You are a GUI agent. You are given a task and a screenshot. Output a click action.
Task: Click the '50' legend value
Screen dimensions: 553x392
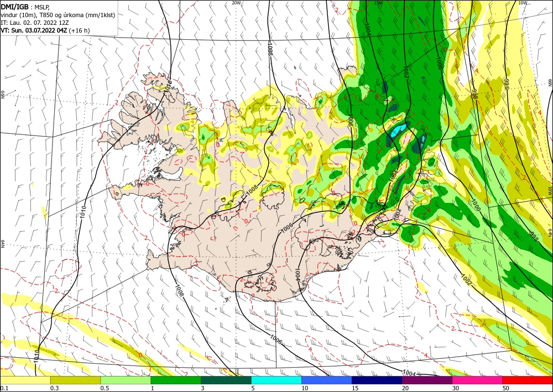coord(506,388)
